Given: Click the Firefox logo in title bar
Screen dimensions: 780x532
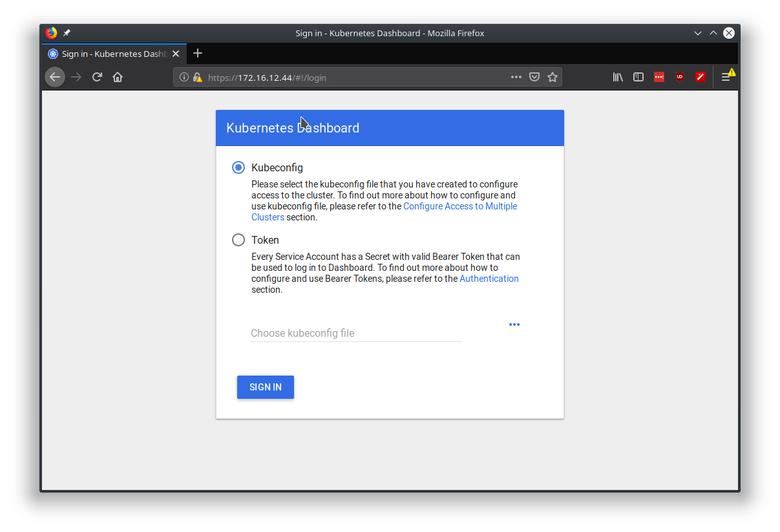Looking at the screenshot, I should click(x=51, y=33).
